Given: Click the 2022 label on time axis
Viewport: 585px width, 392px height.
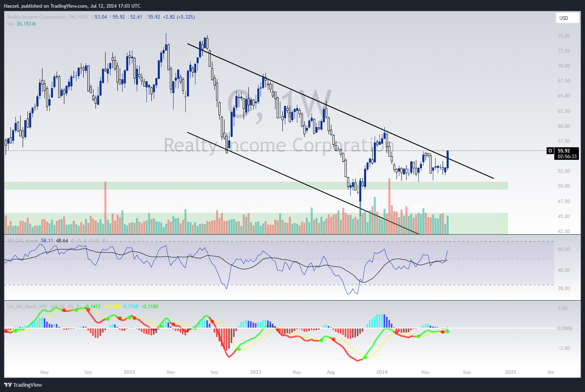Looking at the screenshot, I should coord(129,372).
